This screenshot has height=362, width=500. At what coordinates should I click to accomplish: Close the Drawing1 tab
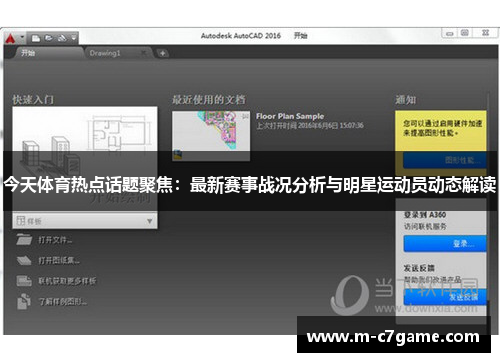(143, 53)
